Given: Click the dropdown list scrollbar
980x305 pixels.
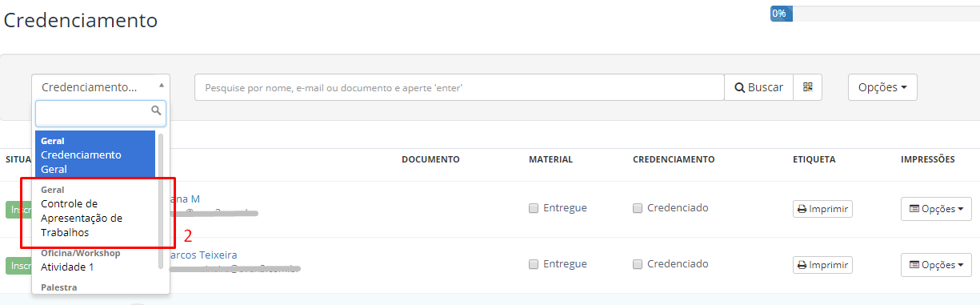Looking at the screenshot, I should [x=161, y=200].
